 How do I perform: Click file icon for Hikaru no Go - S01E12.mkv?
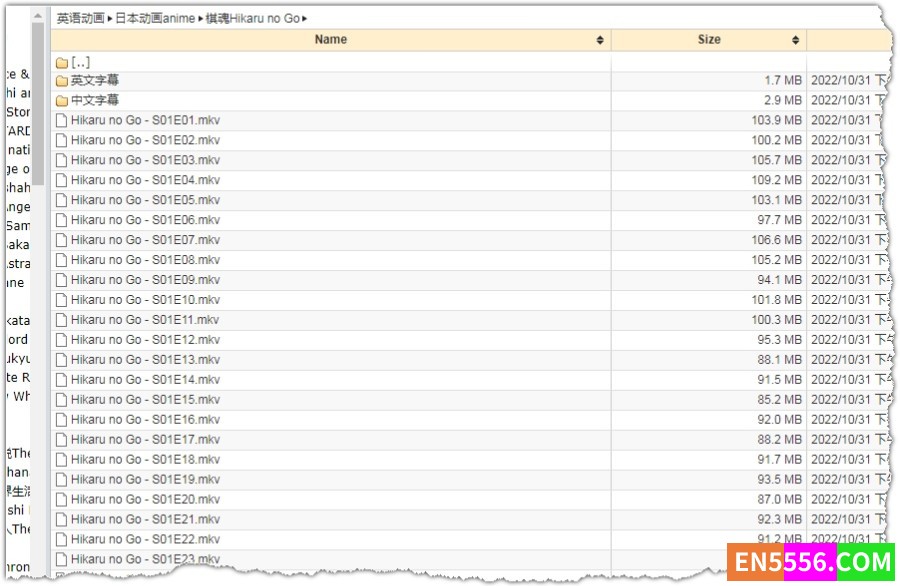[61, 340]
